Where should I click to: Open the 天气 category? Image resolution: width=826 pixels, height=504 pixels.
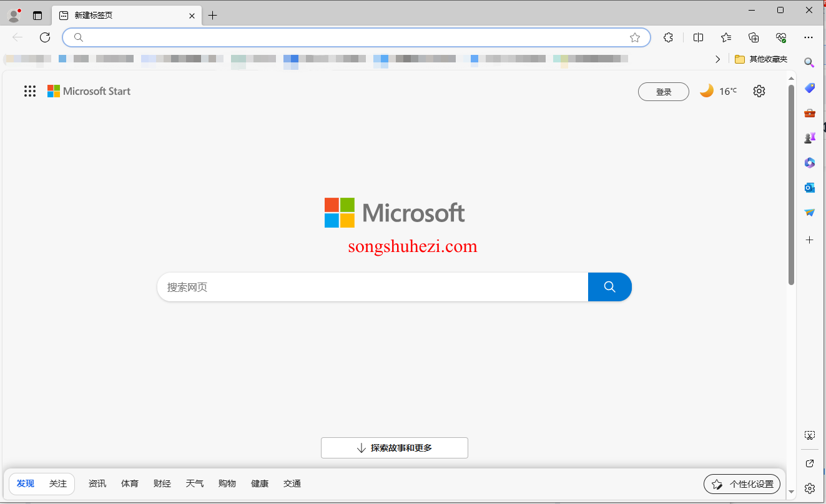[195, 483]
